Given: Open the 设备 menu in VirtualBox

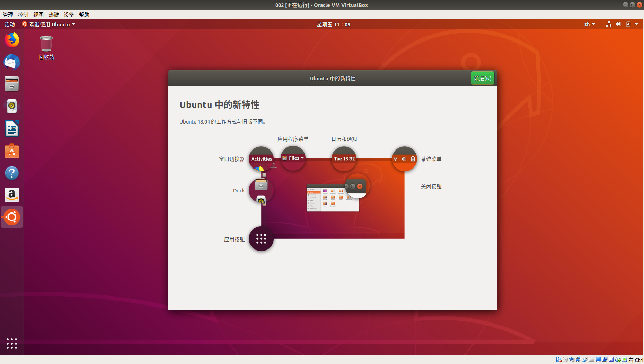Looking at the screenshot, I should [x=69, y=15].
